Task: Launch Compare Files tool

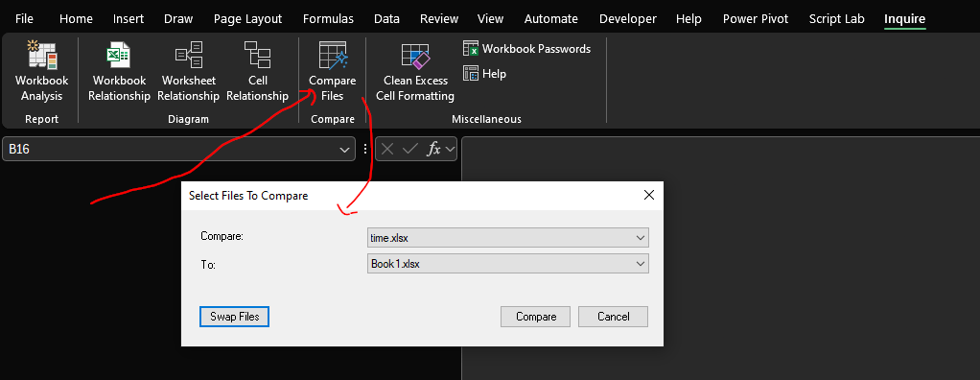Action: coord(332,71)
